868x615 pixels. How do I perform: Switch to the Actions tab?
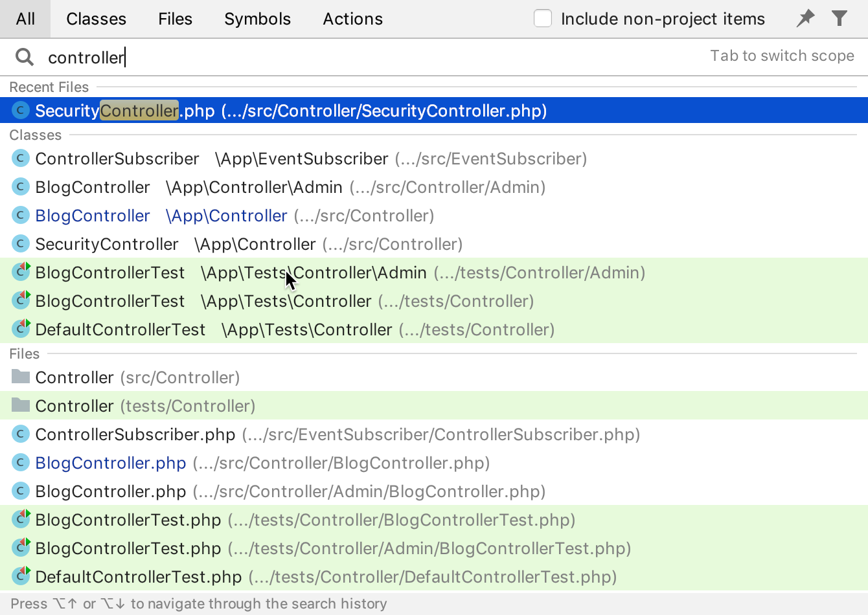pyautogui.click(x=352, y=19)
